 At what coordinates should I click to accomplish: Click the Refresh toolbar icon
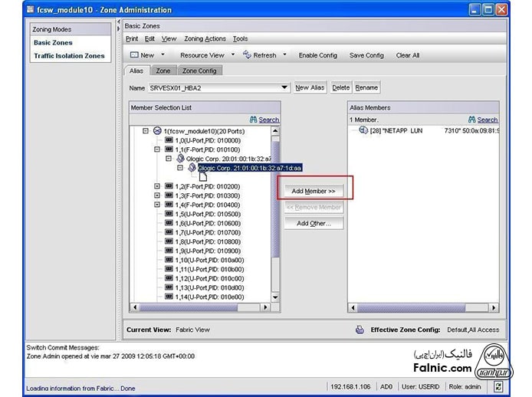(247, 55)
